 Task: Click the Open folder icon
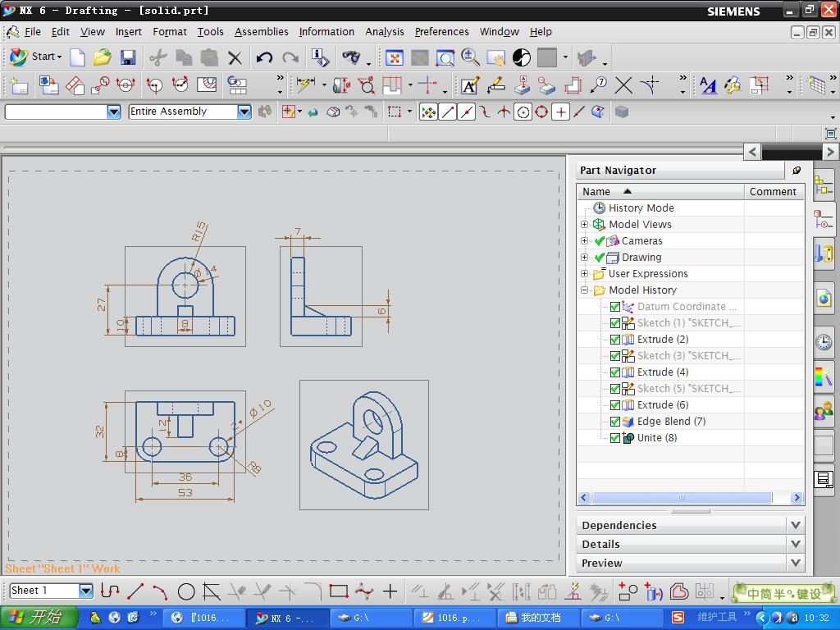(x=103, y=57)
